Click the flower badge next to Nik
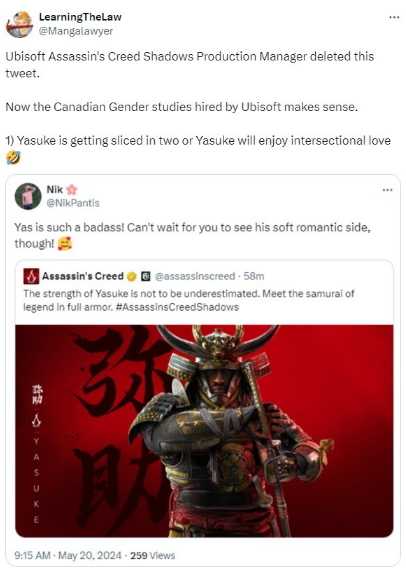 [x=72, y=189]
